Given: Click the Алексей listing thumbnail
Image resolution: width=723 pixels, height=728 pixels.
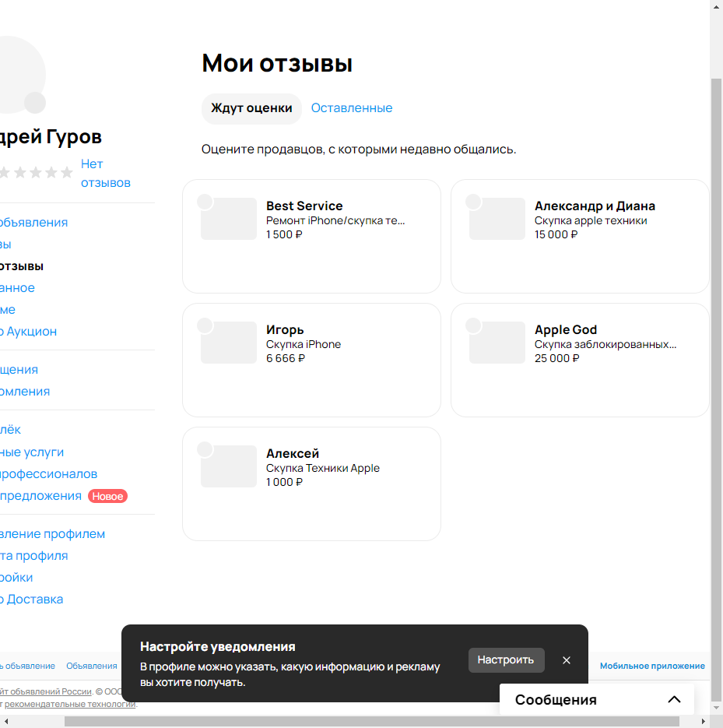Looking at the screenshot, I should click(x=229, y=466).
